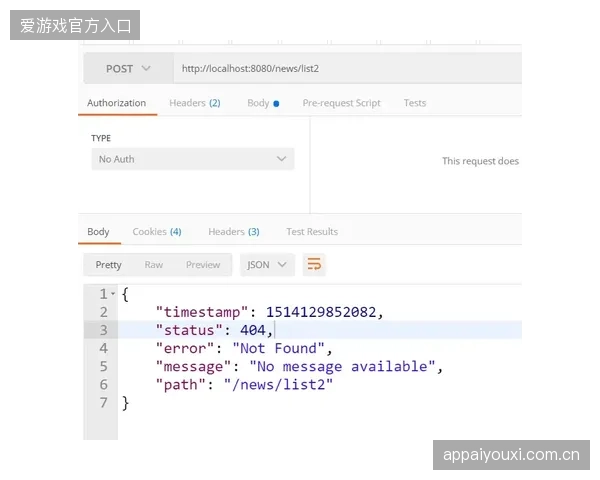The image size is (600, 480).
Task: Open the request Body tab
Action: pyautogui.click(x=263, y=103)
